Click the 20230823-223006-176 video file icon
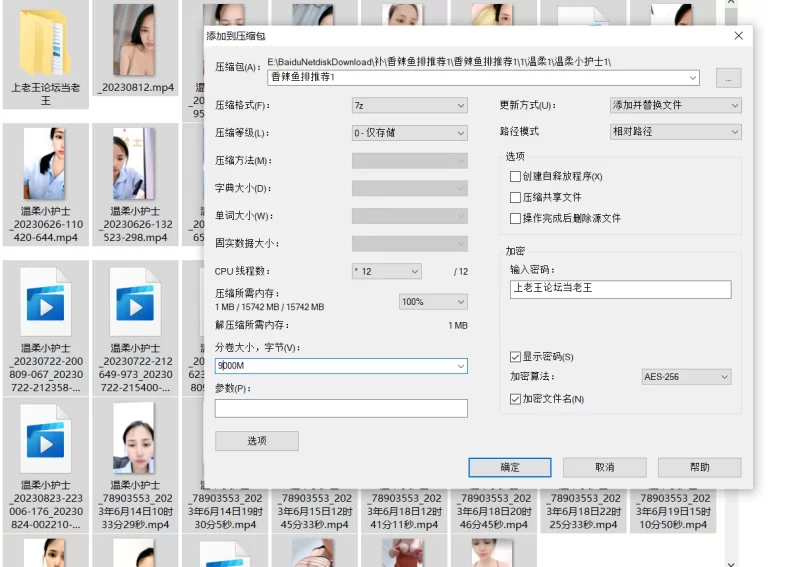The width and height of the screenshot is (800, 567). coord(45,439)
